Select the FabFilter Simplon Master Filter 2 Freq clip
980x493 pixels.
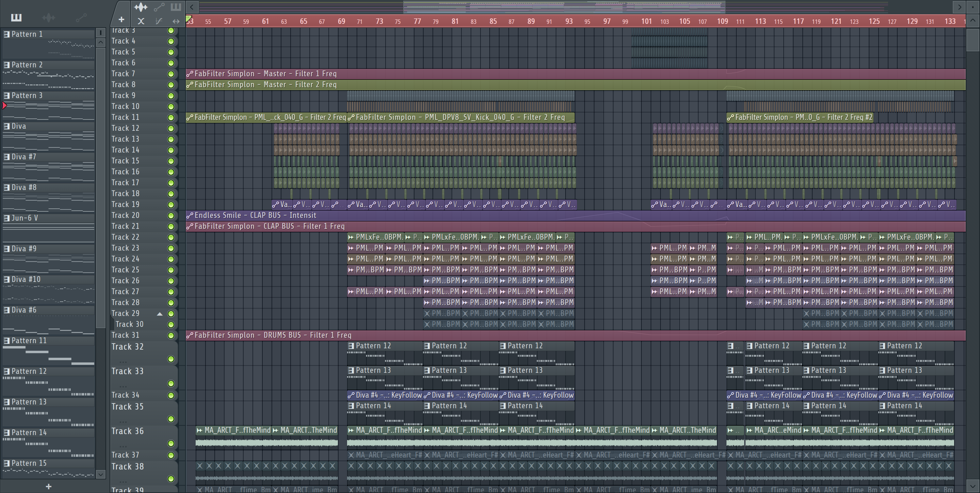[x=576, y=85]
